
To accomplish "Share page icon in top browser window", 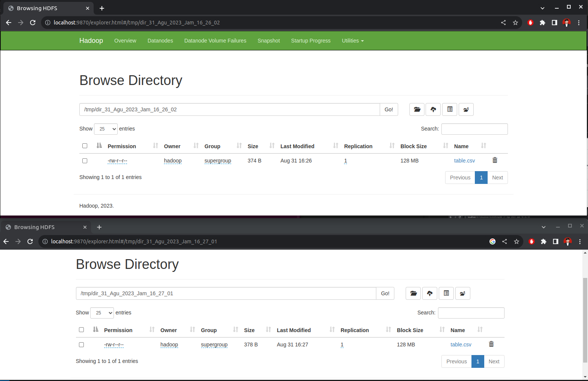I will (503, 23).
